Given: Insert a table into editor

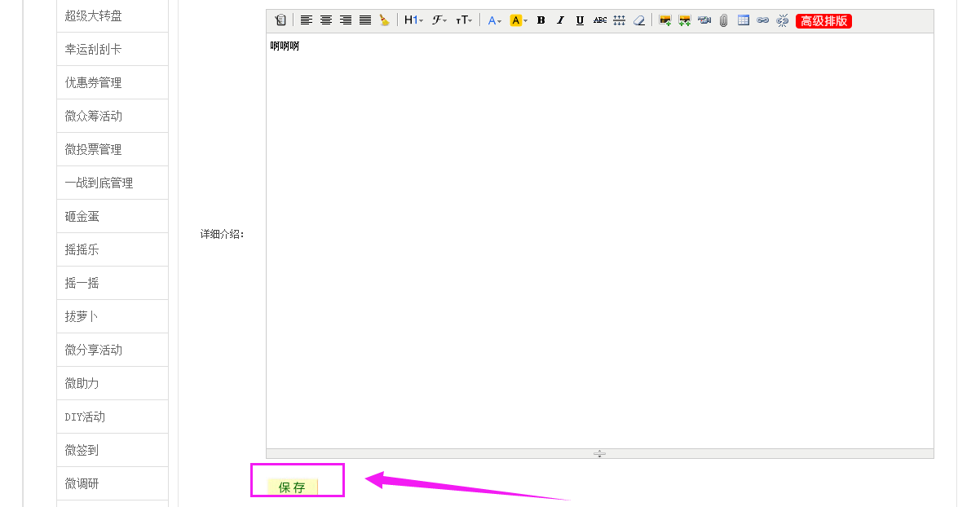Looking at the screenshot, I should click(x=744, y=20).
